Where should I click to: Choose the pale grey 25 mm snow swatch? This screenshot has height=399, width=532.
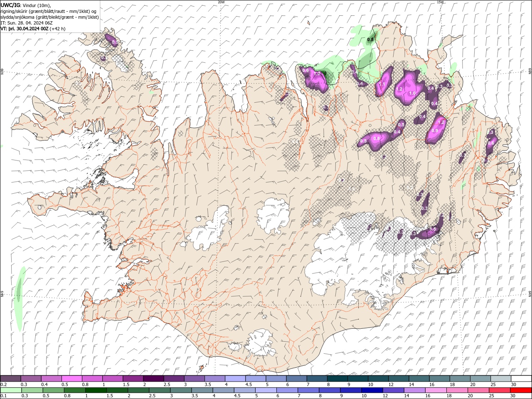[x=501, y=379]
